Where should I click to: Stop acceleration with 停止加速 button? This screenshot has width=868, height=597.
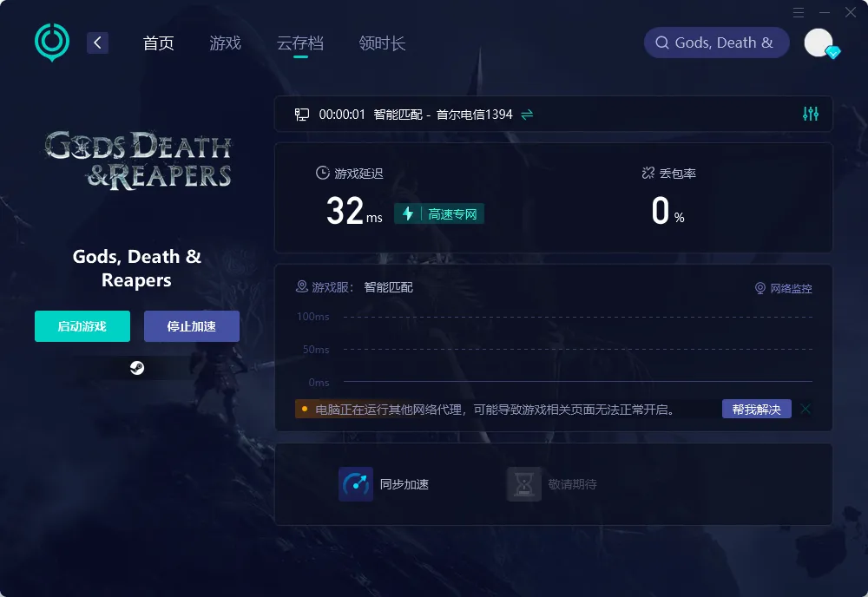pos(192,326)
